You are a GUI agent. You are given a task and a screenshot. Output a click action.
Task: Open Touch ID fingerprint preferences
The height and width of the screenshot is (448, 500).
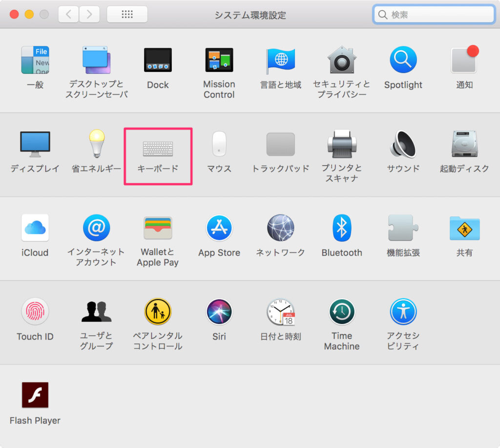(x=35, y=312)
